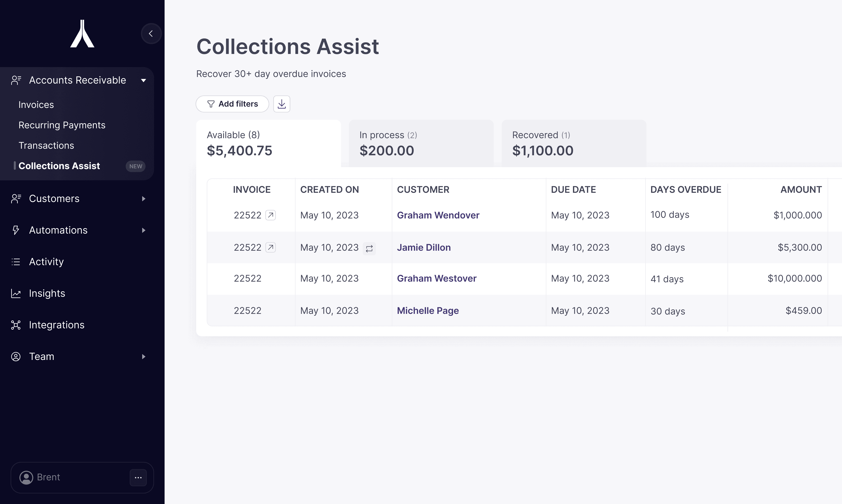This screenshot has height=504, width=842.
Task: Open invoice link icon for Jamie Dillon
Action: [x=271, y=247]
